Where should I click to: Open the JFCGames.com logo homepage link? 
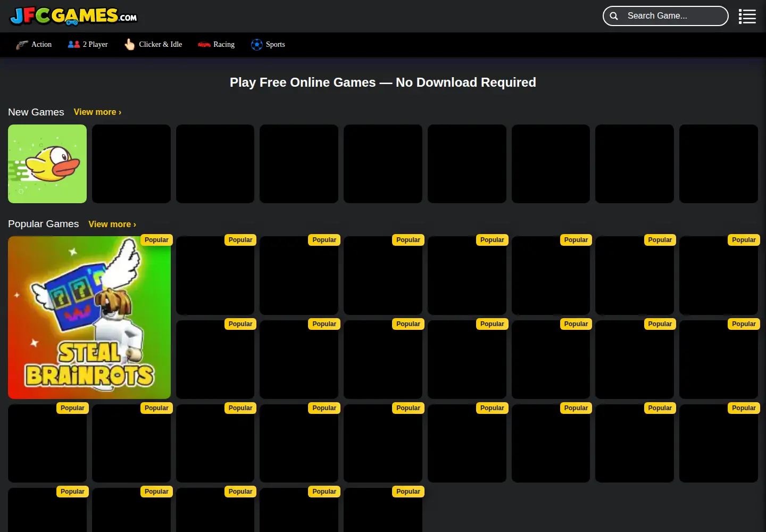click(73, 16)
